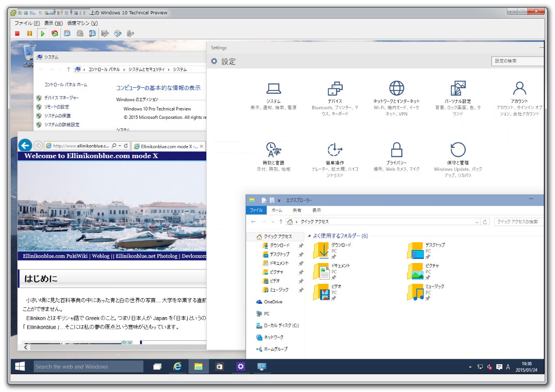
Task: Start the virtual machine with the green play button
Action: click(x=42, y=33)
